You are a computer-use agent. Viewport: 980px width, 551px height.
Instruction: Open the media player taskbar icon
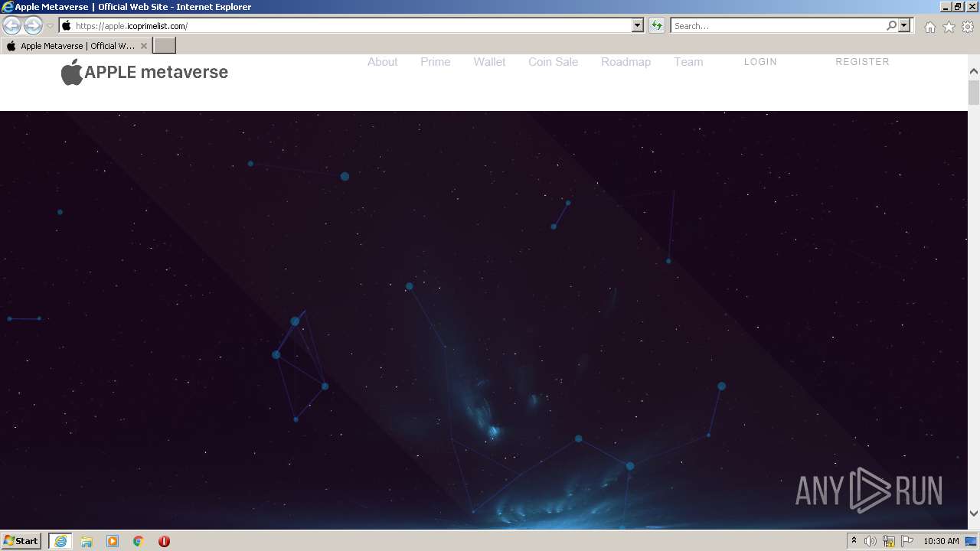point(113,541)
